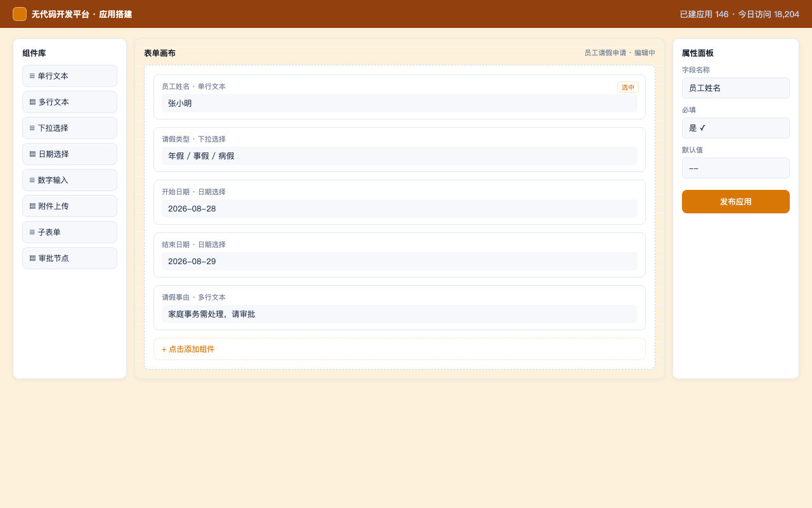Toggle the 必填 field showing 是 ✓

[736, 128]
